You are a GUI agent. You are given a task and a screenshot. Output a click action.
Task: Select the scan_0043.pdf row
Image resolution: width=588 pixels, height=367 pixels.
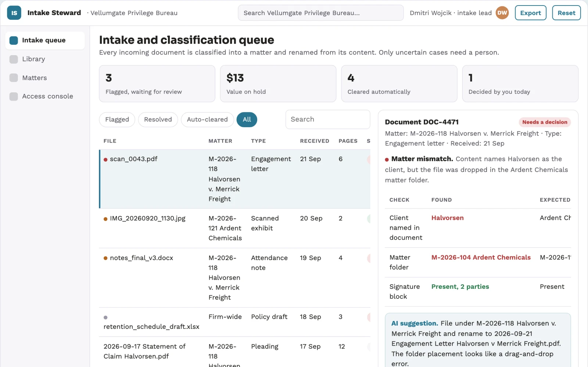[x=235, y=179]
